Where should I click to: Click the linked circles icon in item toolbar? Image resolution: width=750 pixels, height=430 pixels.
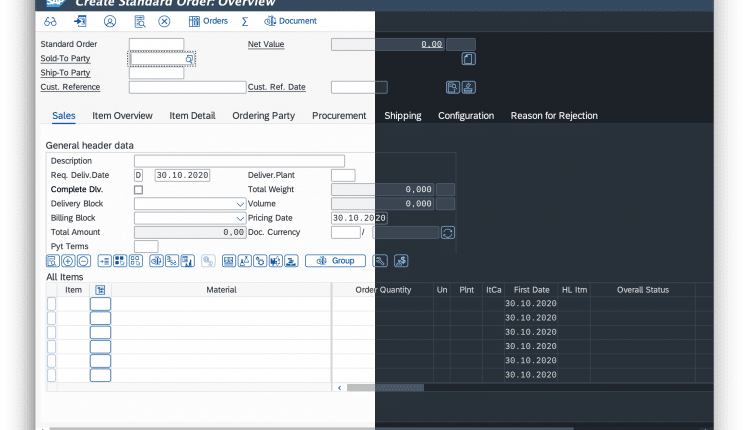click(260, 261)
